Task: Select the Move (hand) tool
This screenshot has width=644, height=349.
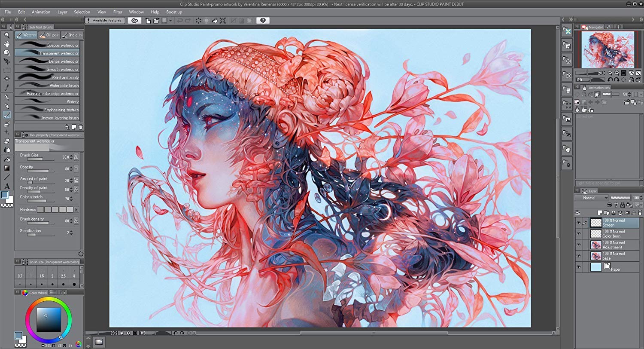Action: coord(6,44)
